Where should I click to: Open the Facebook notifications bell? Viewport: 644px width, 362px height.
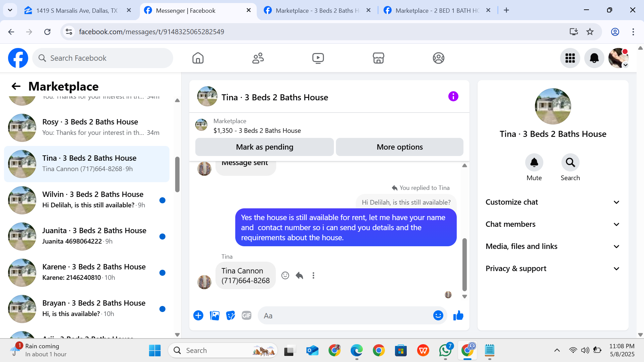(x=594, y=58)
